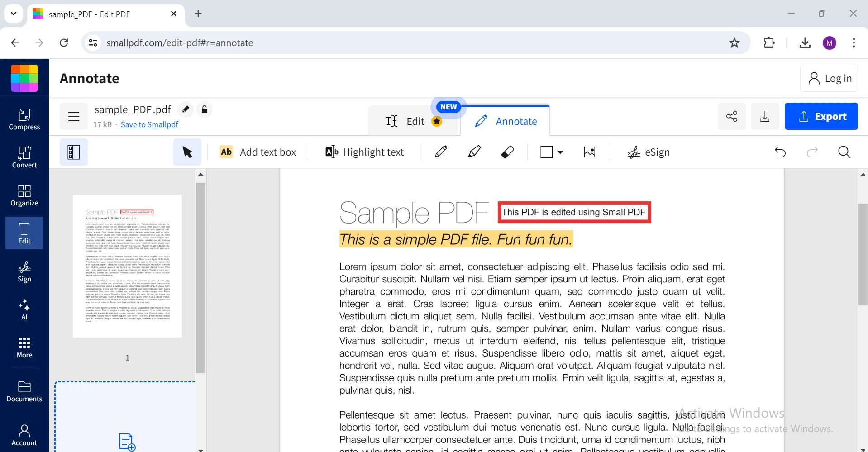868x452 pixels.
Task: Click the Sample PDF heading
Action: [414, 213]
